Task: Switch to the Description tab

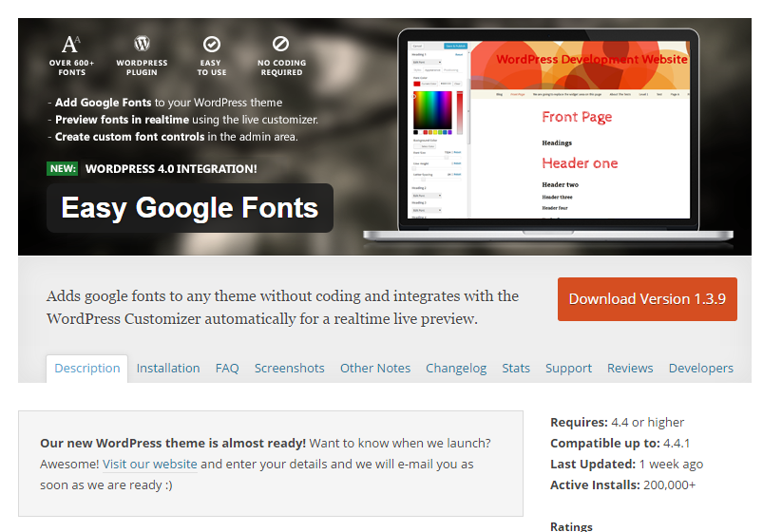Action: click(x=87, y=369)
